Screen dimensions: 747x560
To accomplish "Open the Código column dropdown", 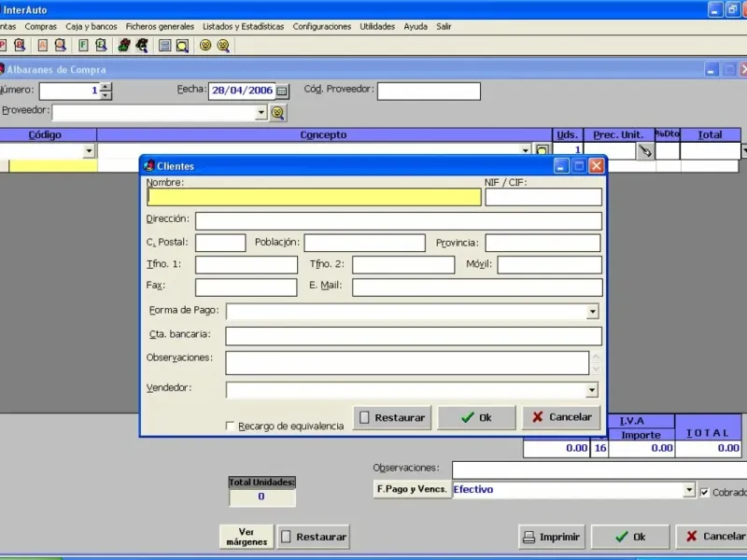I will [89, 151].
